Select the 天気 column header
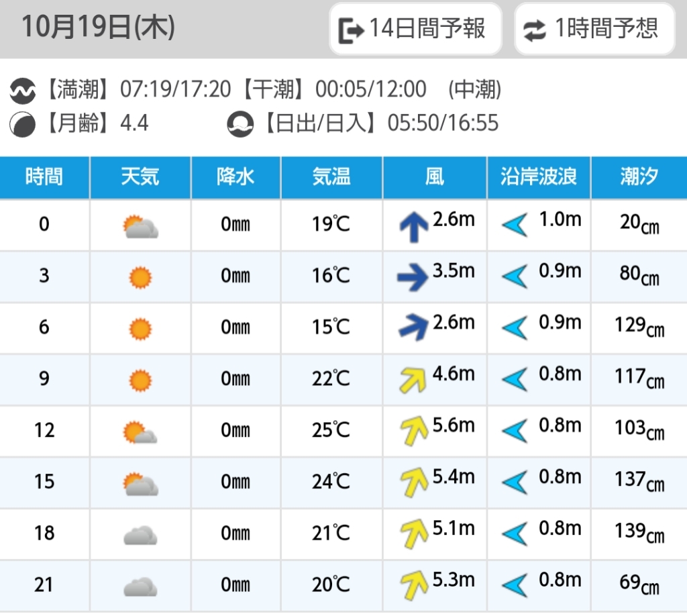This screenshot has width=687, height=616. tap(140, 177)
